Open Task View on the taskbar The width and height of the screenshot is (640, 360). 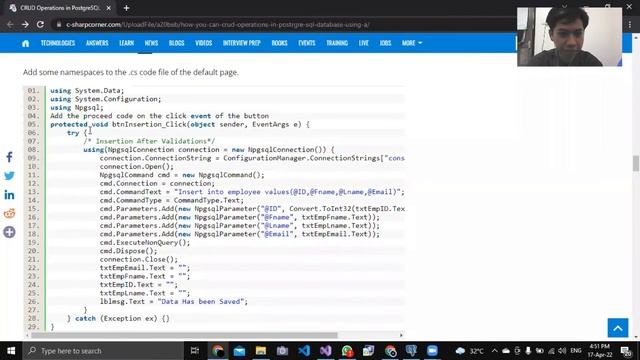(x=195, y=351)
